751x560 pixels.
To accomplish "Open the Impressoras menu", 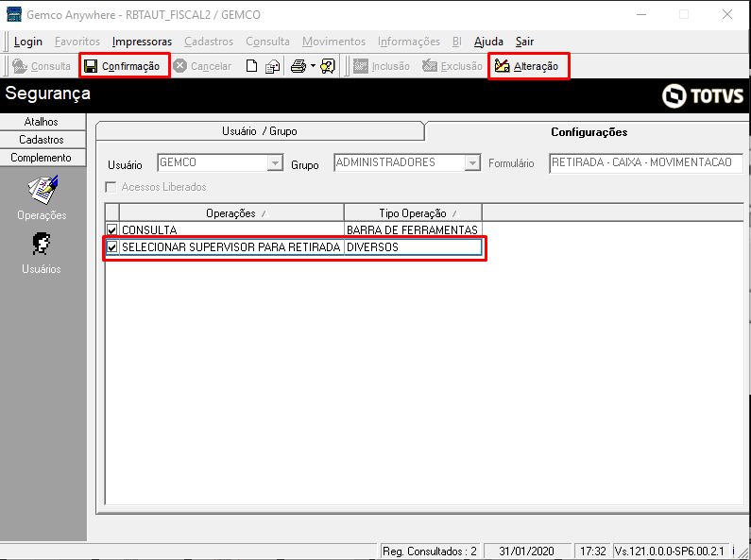I will coord(142,42).
